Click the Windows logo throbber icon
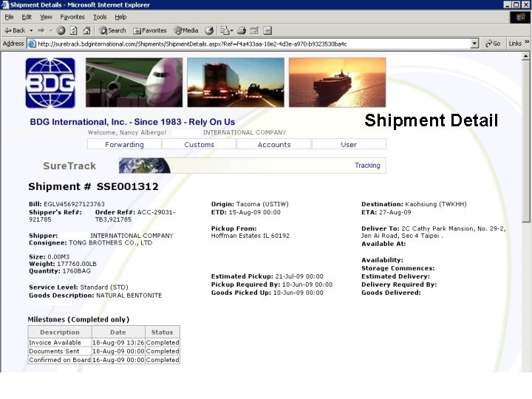532x399 pixels. [x=520, y=17]
